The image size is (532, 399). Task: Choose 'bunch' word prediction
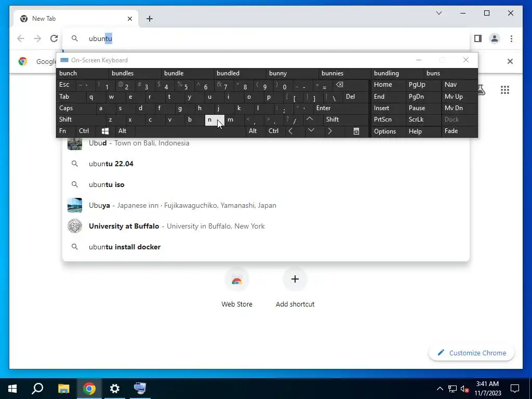[83, 73]
